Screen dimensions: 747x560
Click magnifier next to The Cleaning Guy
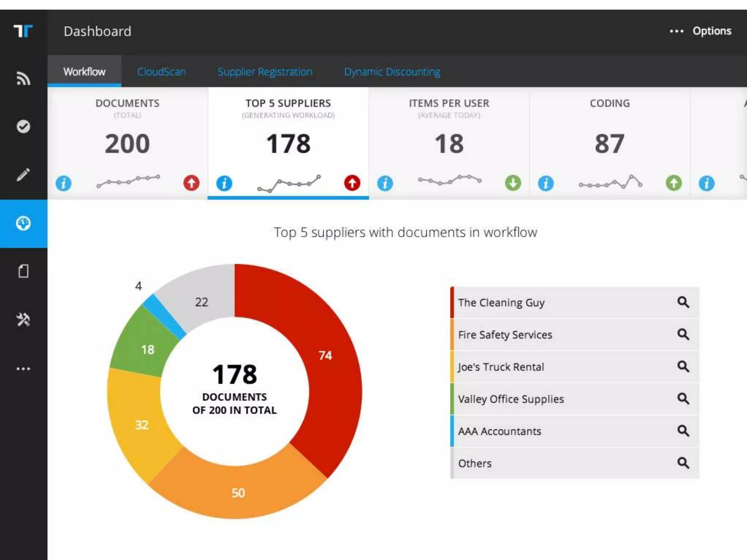point(683,302)
